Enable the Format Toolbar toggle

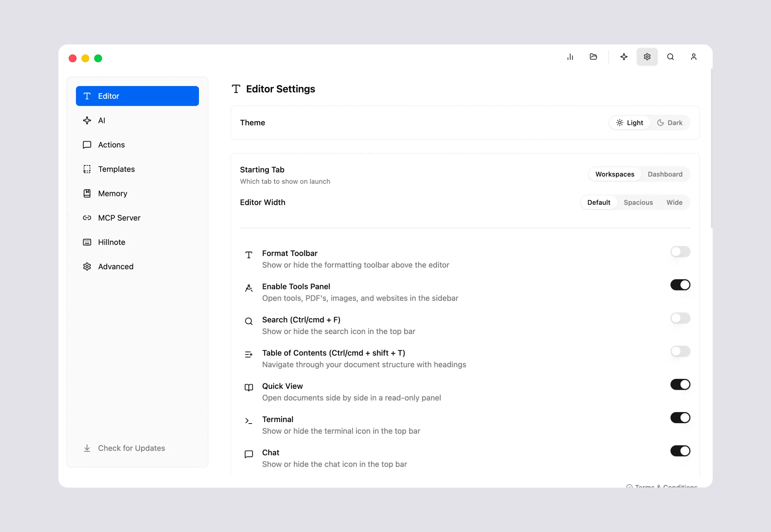coord(680,252)
